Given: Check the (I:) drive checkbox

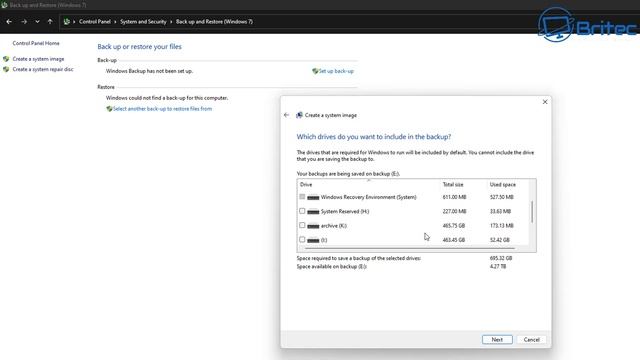Looking at the screenshot, I should pos(302,240).
